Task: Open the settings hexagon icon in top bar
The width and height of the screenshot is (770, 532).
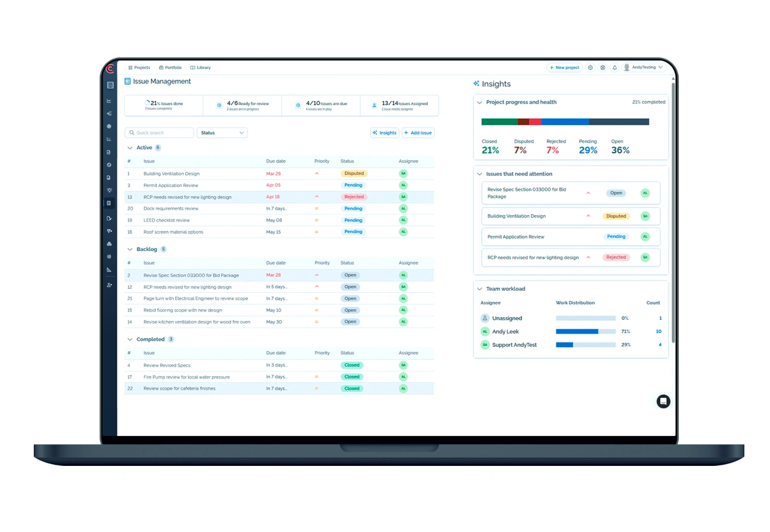Action: 590,68
